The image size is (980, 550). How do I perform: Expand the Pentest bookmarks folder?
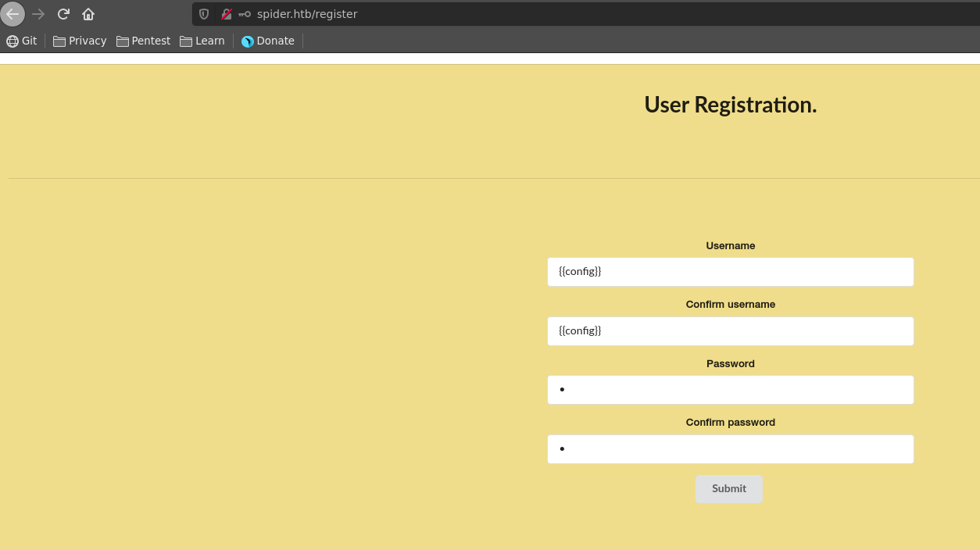(143, 41)
